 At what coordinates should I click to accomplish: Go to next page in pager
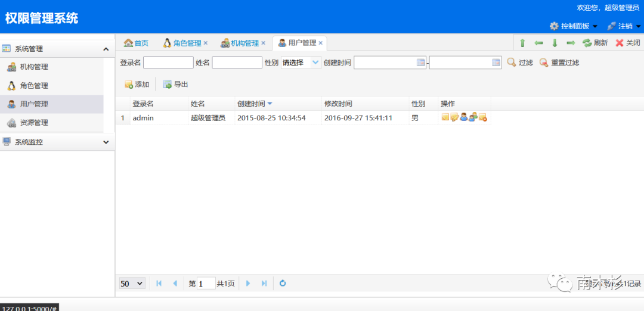(x=247, y=283)
